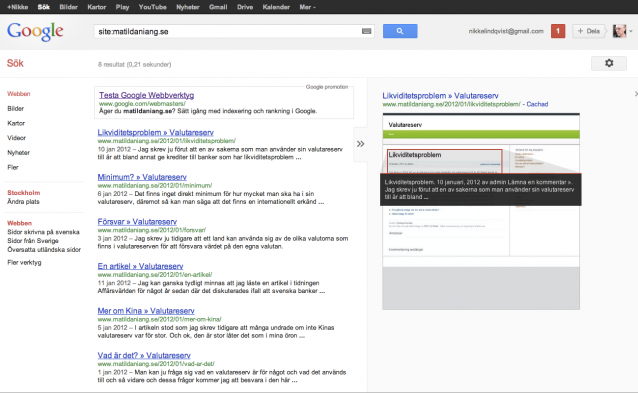
Task: Click the blue search magnifier button
Action: 400,31
